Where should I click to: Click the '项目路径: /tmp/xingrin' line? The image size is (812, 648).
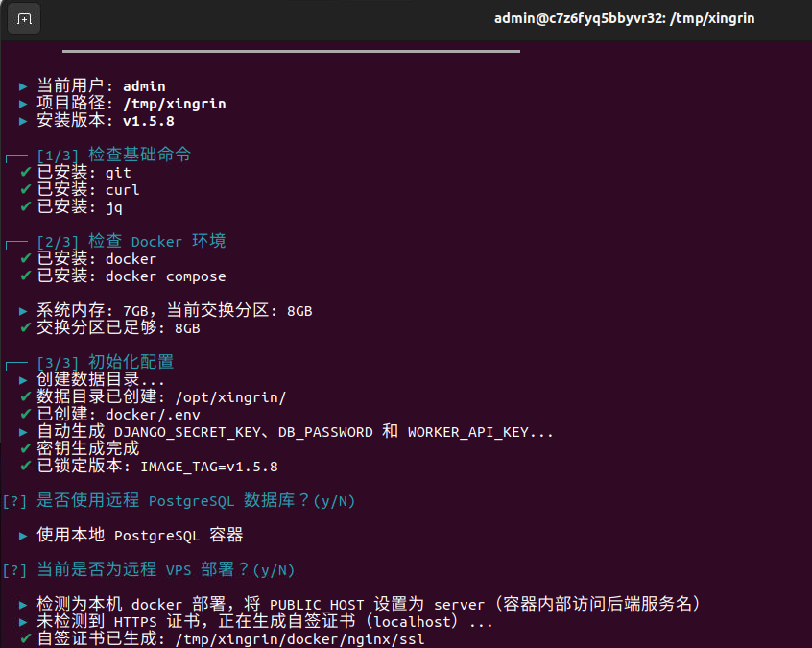[122, 103]
